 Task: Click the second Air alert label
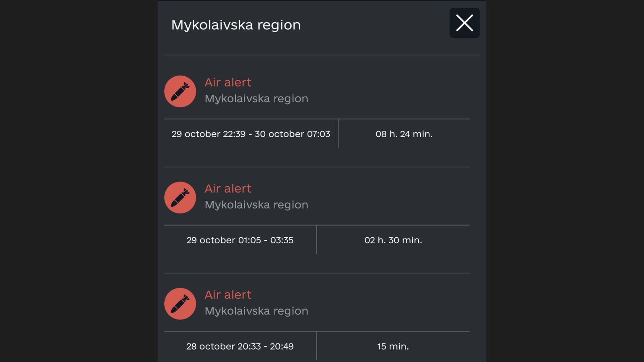(228, 188)
